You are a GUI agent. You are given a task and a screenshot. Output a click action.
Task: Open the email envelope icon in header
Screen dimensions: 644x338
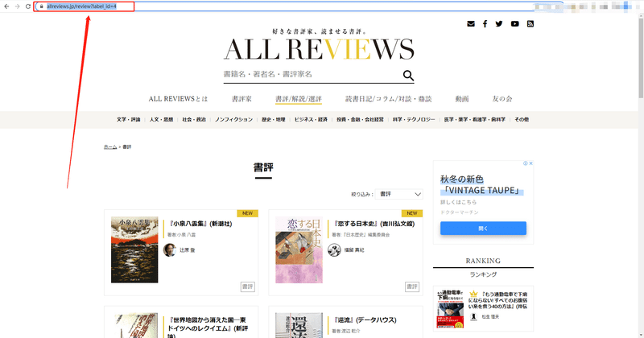[471, 24]
